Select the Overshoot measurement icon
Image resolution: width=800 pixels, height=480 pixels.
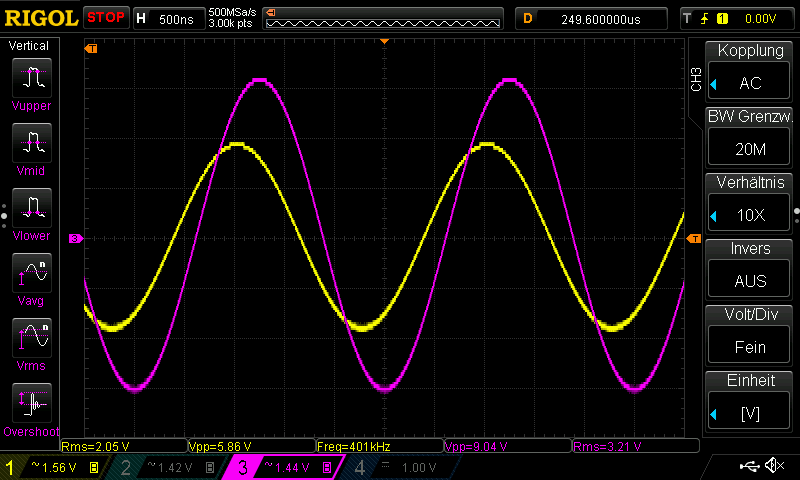[32, 403]
